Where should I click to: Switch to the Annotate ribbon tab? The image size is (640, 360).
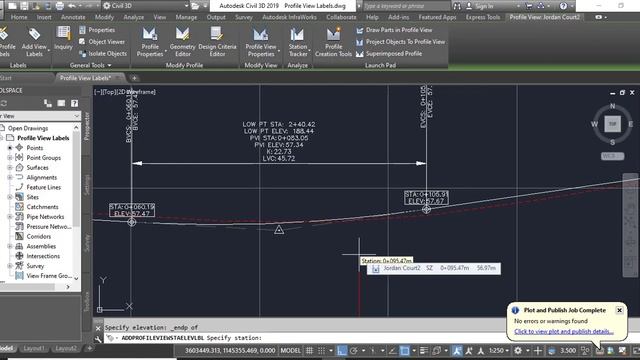[73, 17]
